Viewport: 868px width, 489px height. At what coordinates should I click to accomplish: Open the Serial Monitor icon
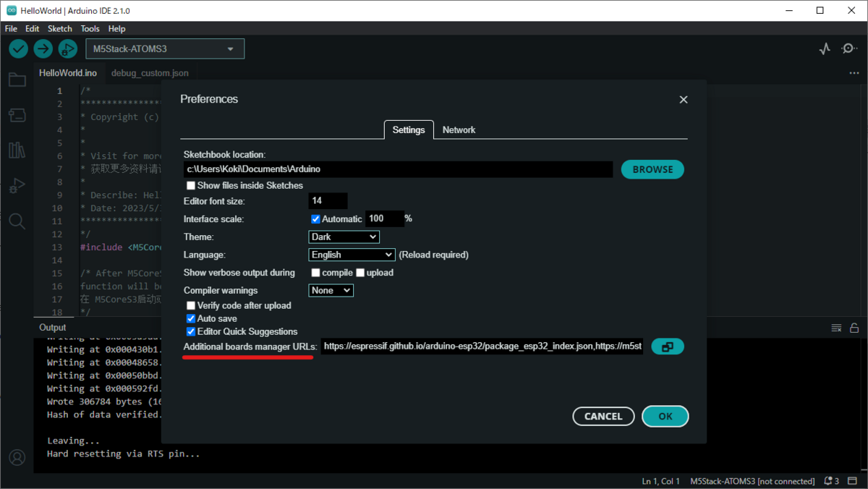click(x=849, y=48)
